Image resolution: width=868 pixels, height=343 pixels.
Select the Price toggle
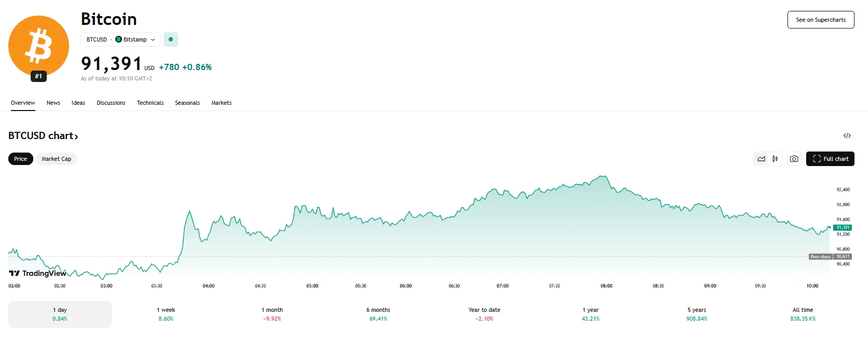21,159
